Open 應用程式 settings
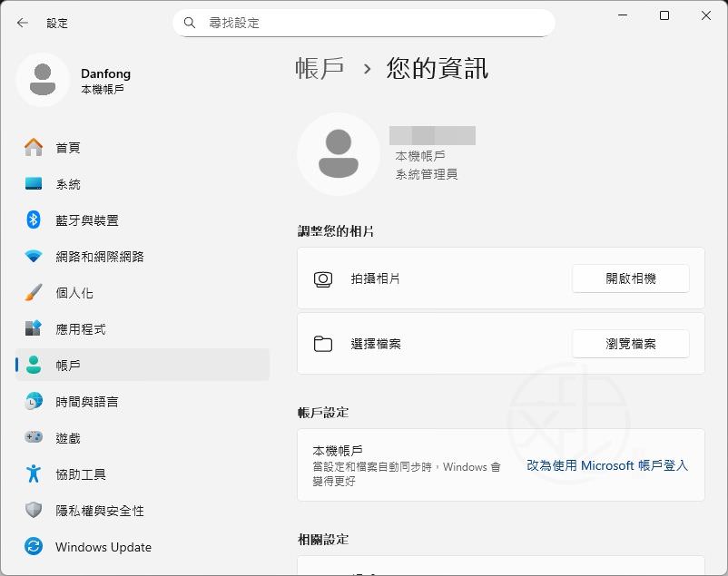Viewport: 728px width, 576px height. 143,328
